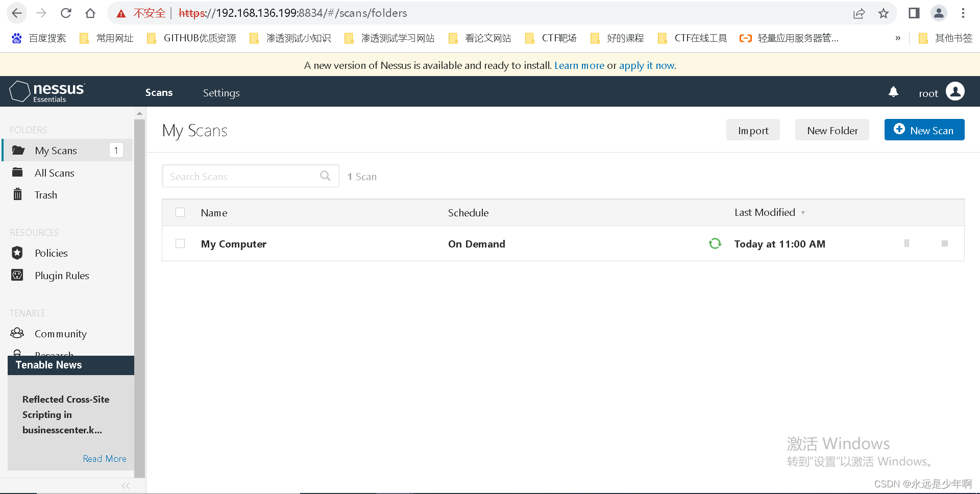Viewport: 980px width, 494px height.
Task: Click the sidebar vertical scrollbar
Action: coord(139,298)
